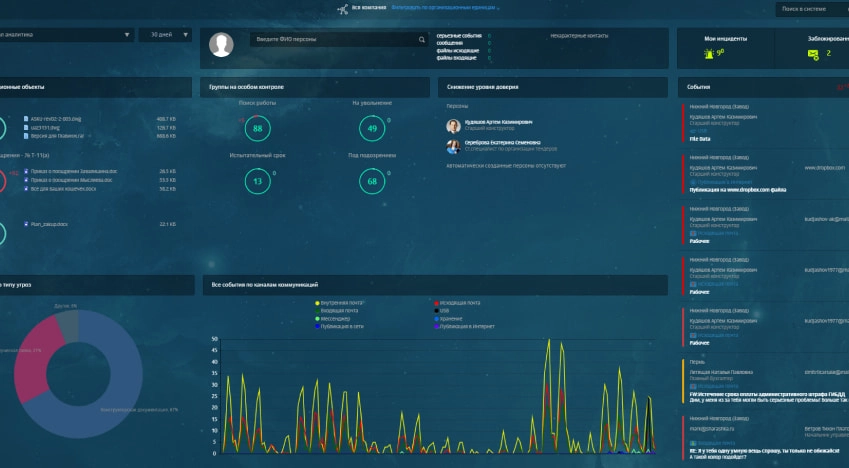Image resolution: width=849 pixels, height=468 pixels.
Task: Toggle "Внутренняя почта" legend in chart
Action: [x=339, y=303]
